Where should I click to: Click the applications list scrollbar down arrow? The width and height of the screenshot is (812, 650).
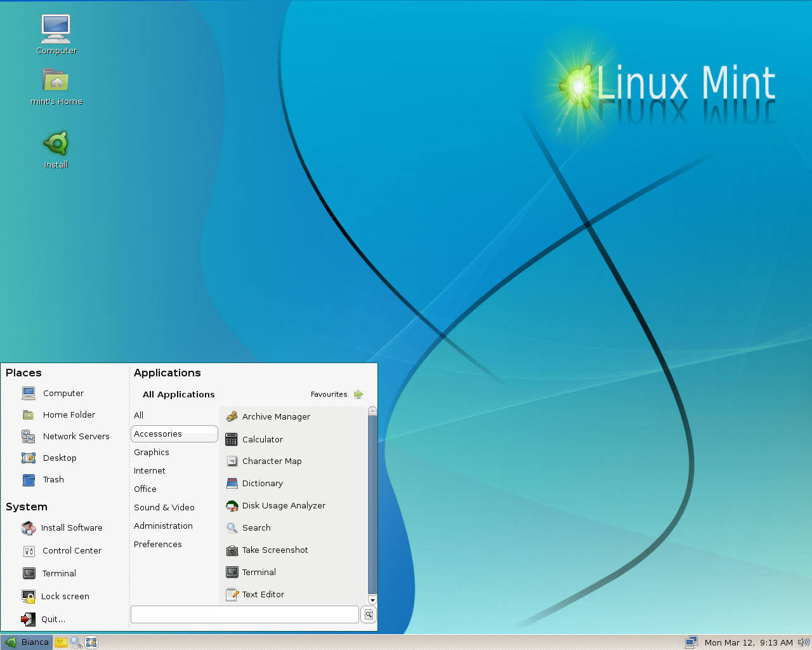tap(372, 600)
